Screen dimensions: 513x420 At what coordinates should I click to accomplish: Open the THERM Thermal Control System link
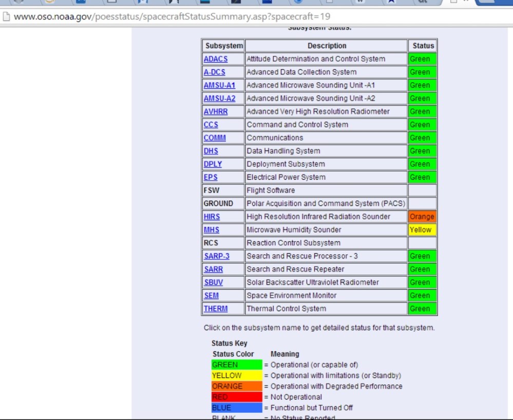point(214,309)
